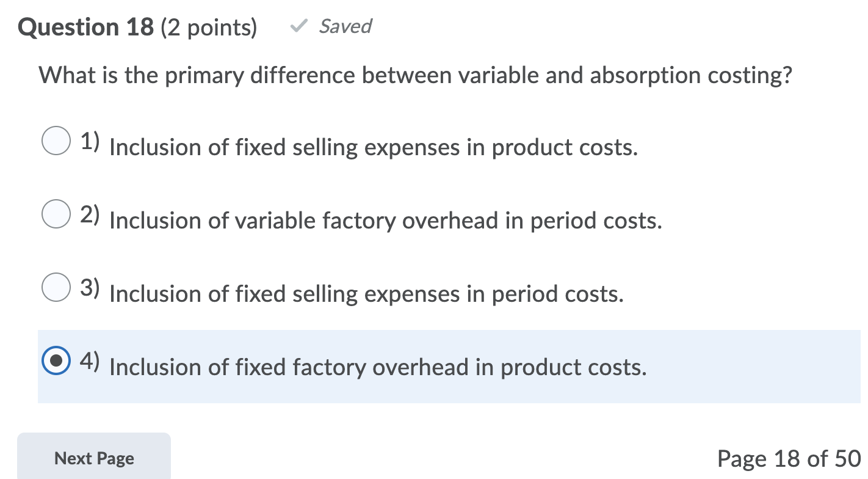Choose answer 3, fixed selling expenses in period costs

56,288
